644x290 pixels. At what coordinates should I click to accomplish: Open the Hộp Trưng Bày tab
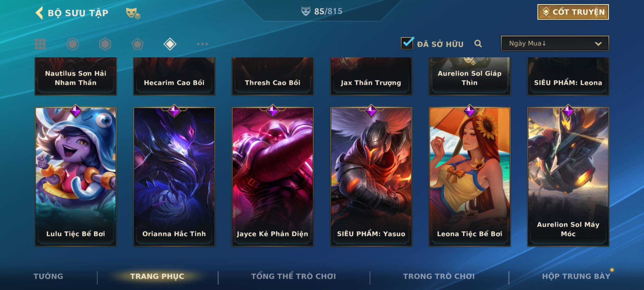coord(576,276)
